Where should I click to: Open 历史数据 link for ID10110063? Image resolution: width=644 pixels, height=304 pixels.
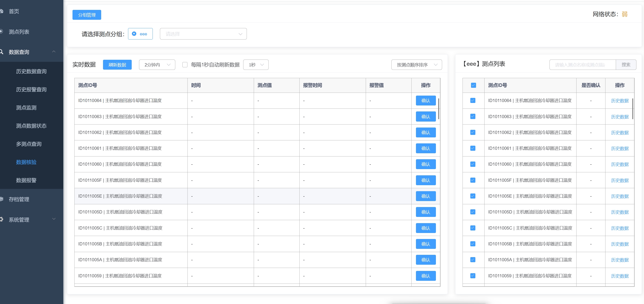click(620, 117)
